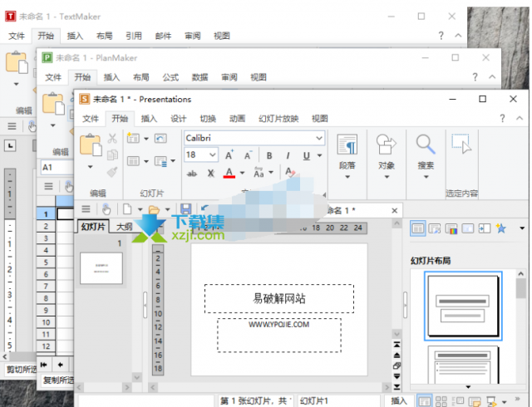Toggle bold formatting
The height and width of the screenshot is (407, 532).
point(269,155)
